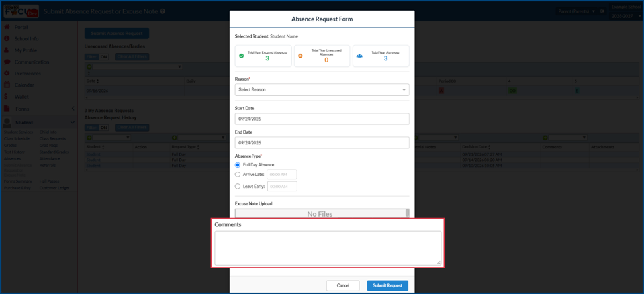Click green plus icon above Request Type column
This screenshot has height=294, width=644.
coord(174,138)
